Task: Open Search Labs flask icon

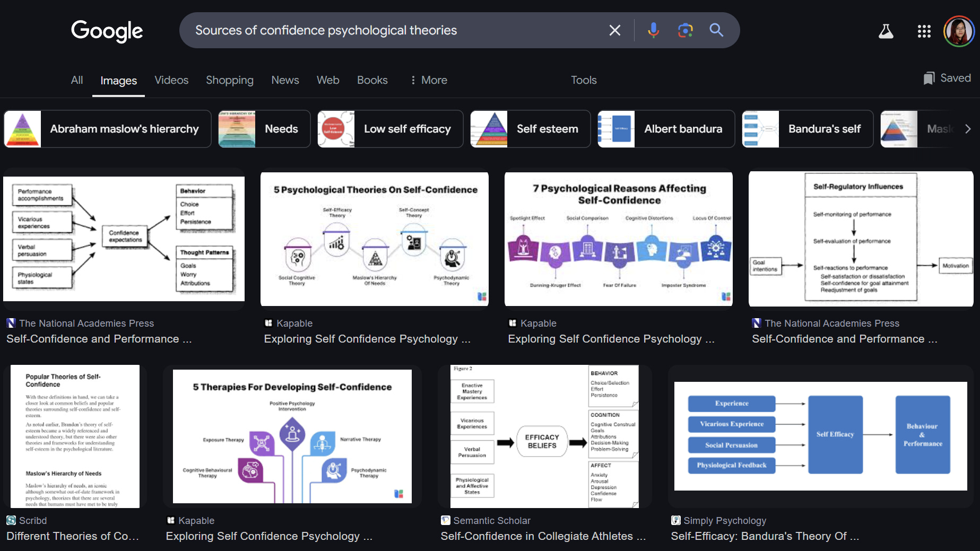Action: pos(886,31)
